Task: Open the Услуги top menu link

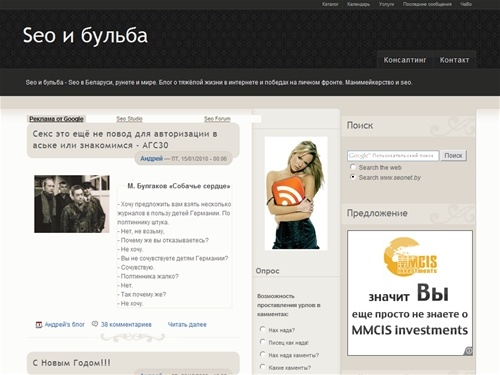Action: 386,4
